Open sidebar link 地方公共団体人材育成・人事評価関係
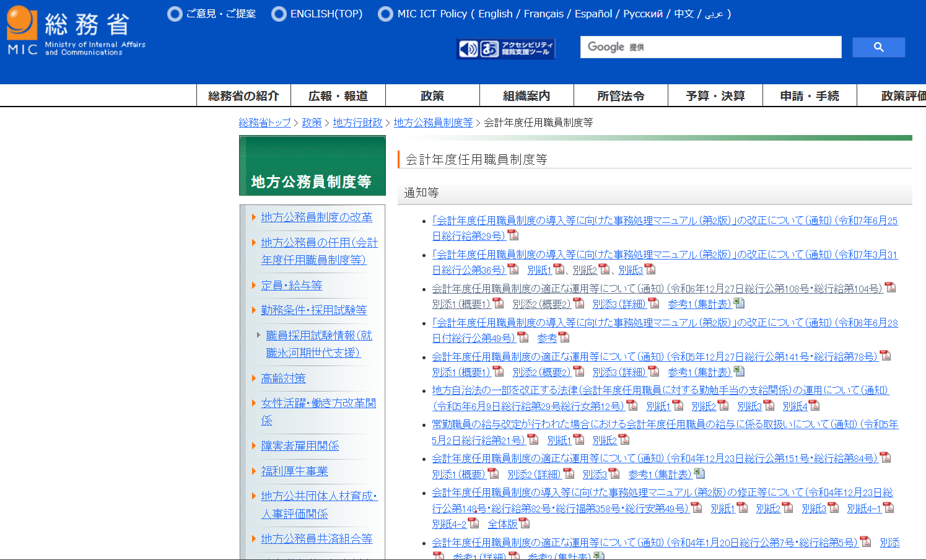Image resolution: width=926 pixels, height=560 pixels. 319,505
